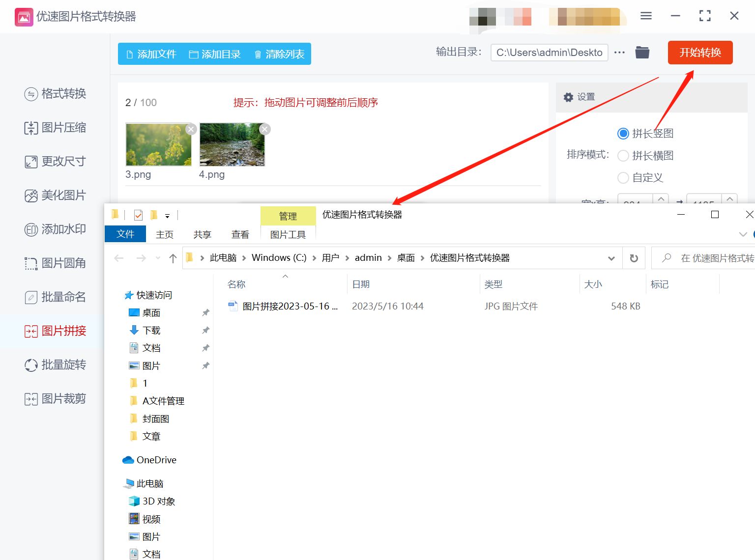The width and height of the screenshot is (755, 560).
Task: Open the output folder icon
Action: pos(642,53)
